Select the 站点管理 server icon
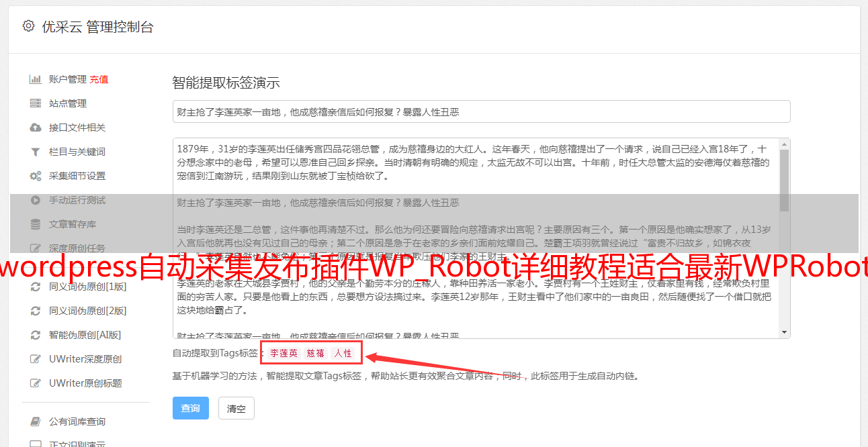This screenshot has height=447, width=868. click(x=36, y=103)
